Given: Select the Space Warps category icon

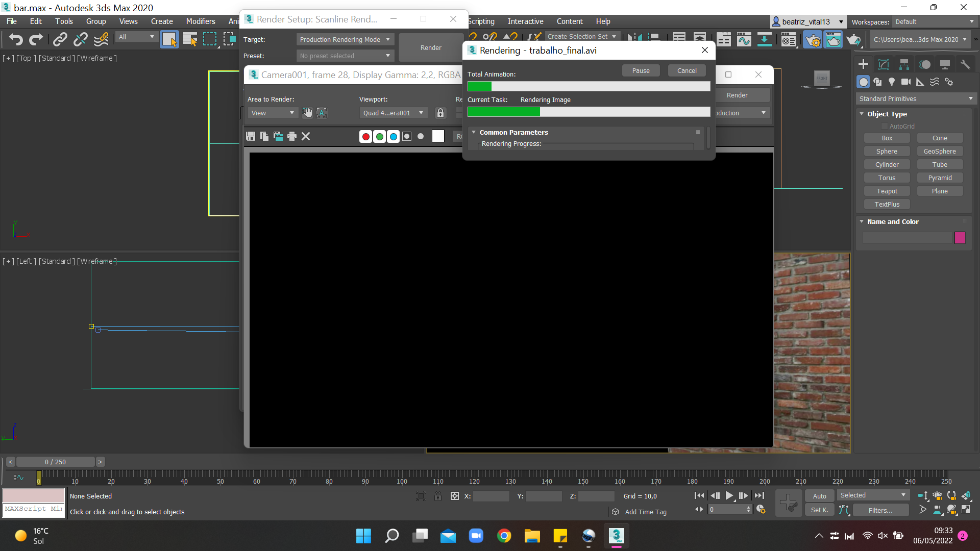Looking at the screenshot, I should tap(935, 82).
